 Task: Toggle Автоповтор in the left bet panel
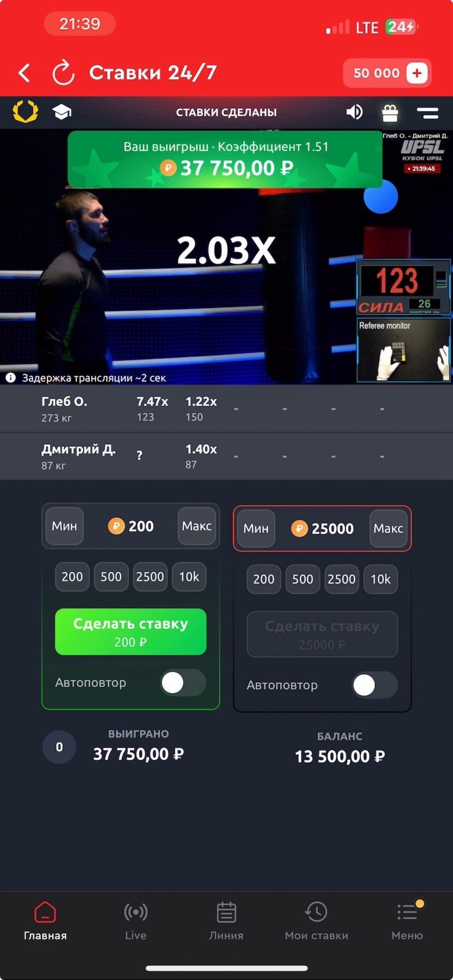(x=183, y=682)
